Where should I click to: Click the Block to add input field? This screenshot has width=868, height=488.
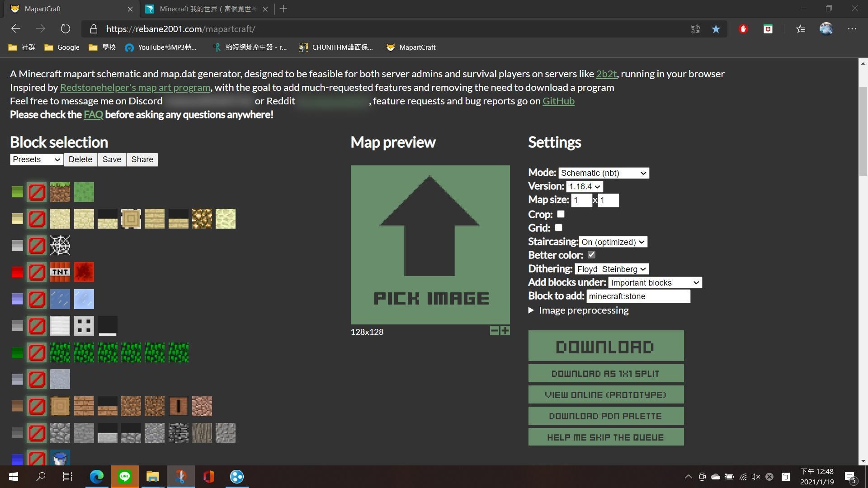[x=638, y=296]
